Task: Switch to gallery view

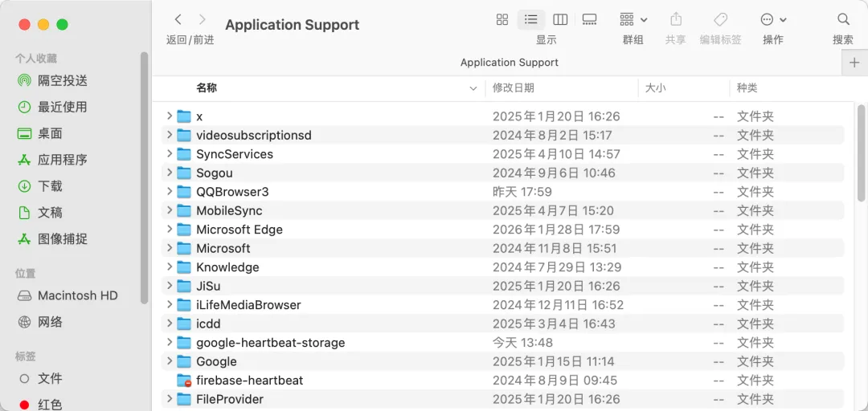Action: [x=590, y=19]
